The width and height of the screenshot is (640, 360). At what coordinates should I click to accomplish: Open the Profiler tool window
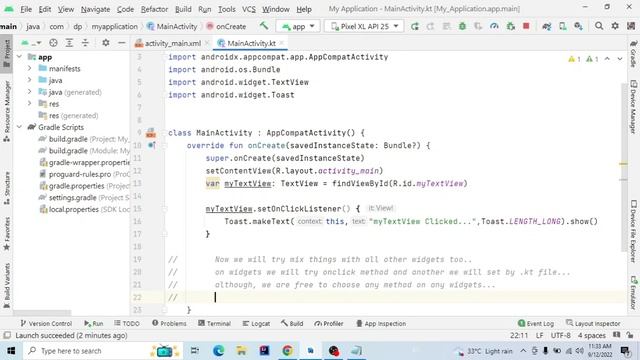[x=329, y=324]
